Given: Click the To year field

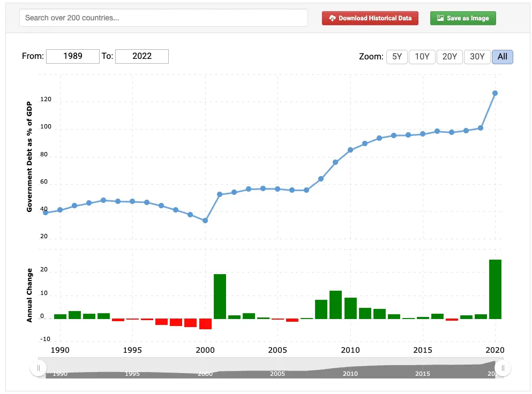Looking at the screenshot, I should 142,56.
